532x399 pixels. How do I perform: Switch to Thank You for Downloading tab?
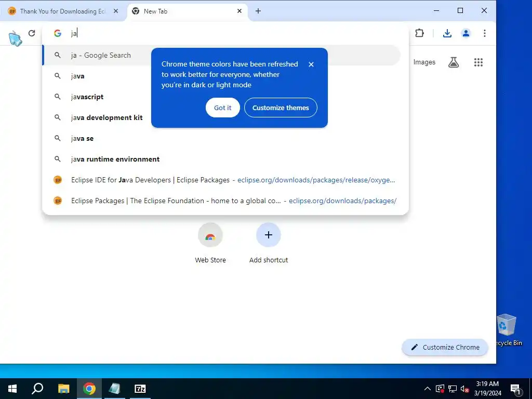coord(63,11)
